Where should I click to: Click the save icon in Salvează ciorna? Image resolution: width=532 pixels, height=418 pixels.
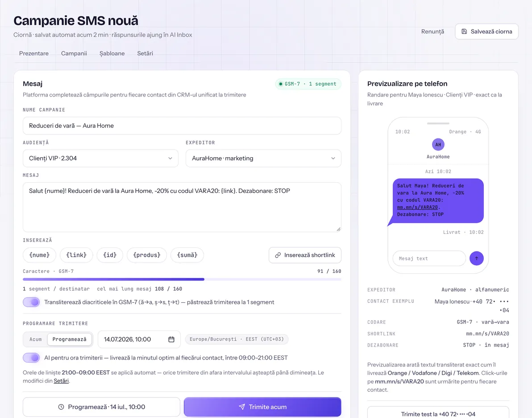(464, 32)
